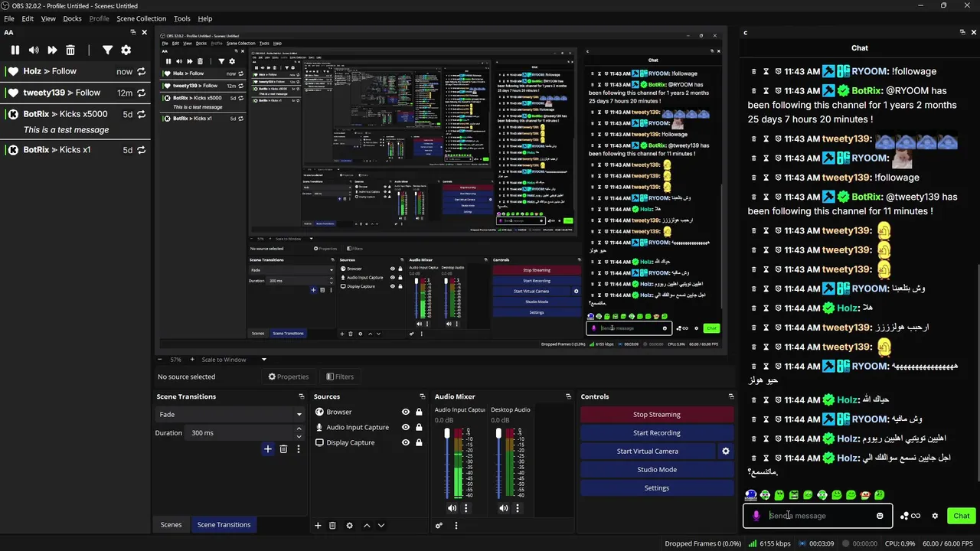
Task: Add a new scene transition
Action: tap(267, 449)
